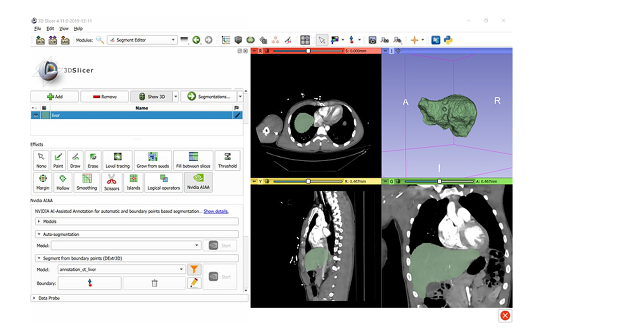Open the Extensions Manager blue icon
The image size is (644, 333).
coord(436,40)
